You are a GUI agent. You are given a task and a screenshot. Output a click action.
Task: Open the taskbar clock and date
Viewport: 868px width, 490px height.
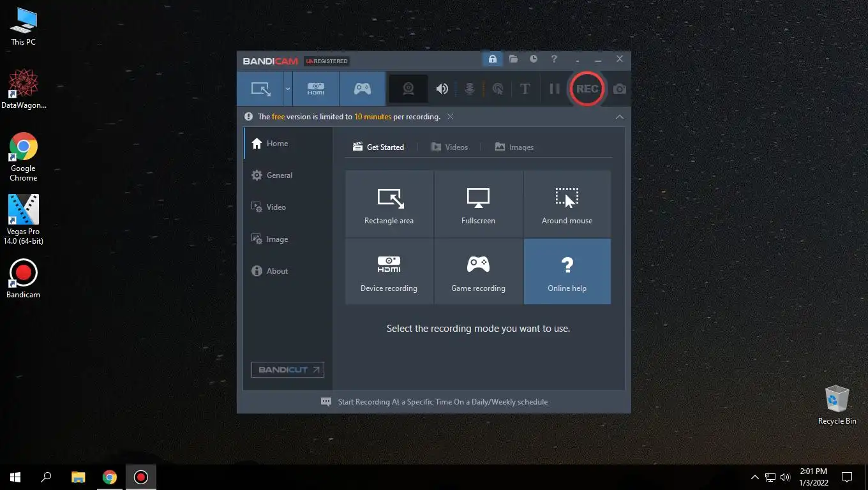pyautogui.click(x=813, y=477)
